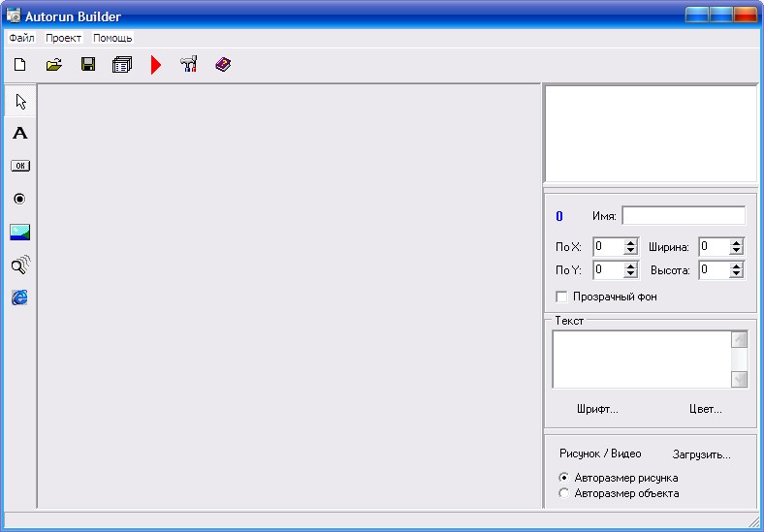Increase the По Y value
This screenshot has width=764, height=532.
630,266
